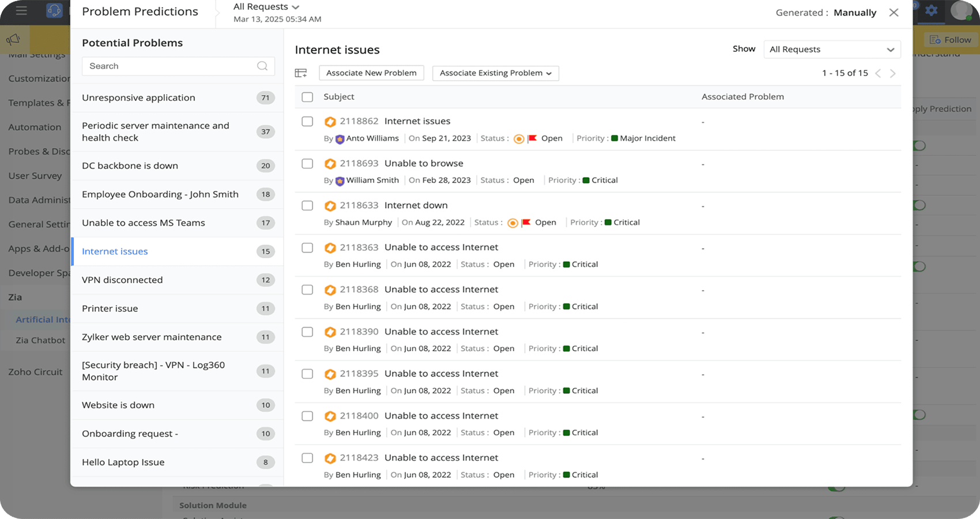Open the settings gear in the top bar
Screen dimensions: 980x519
(932, 11)
